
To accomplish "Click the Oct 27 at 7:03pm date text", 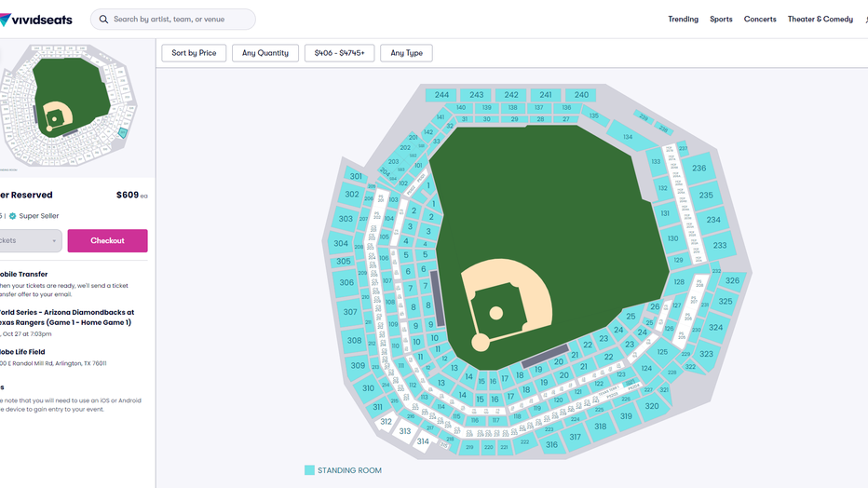I will [x=27, y=334].
